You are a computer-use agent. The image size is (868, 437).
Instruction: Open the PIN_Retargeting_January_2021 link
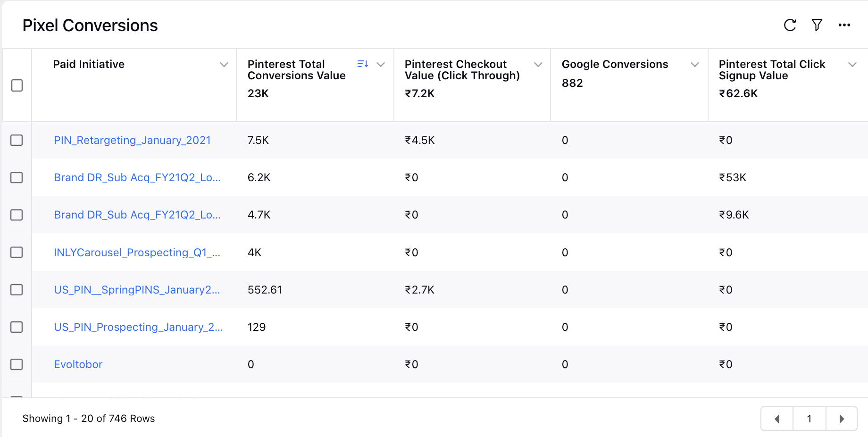pos(132,140)
